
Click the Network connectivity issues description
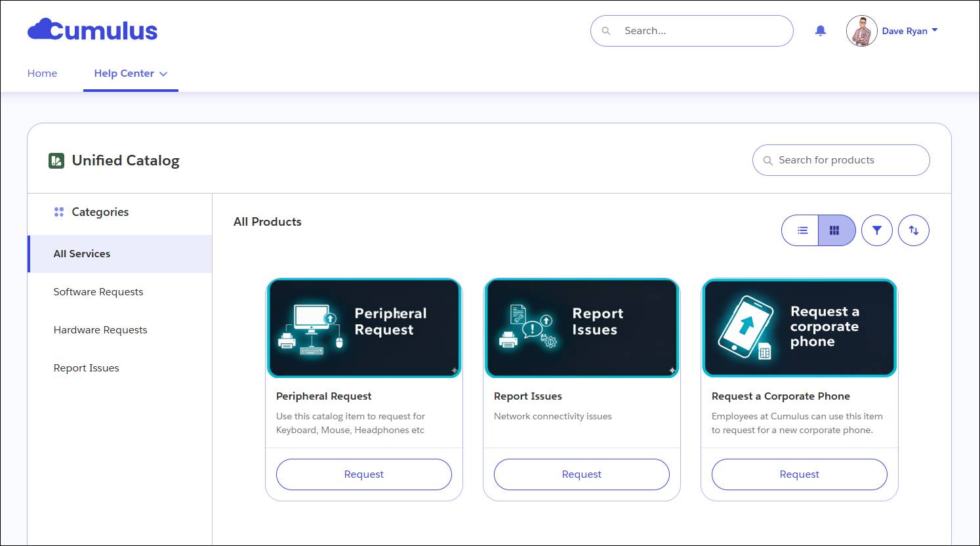(553, 416)
